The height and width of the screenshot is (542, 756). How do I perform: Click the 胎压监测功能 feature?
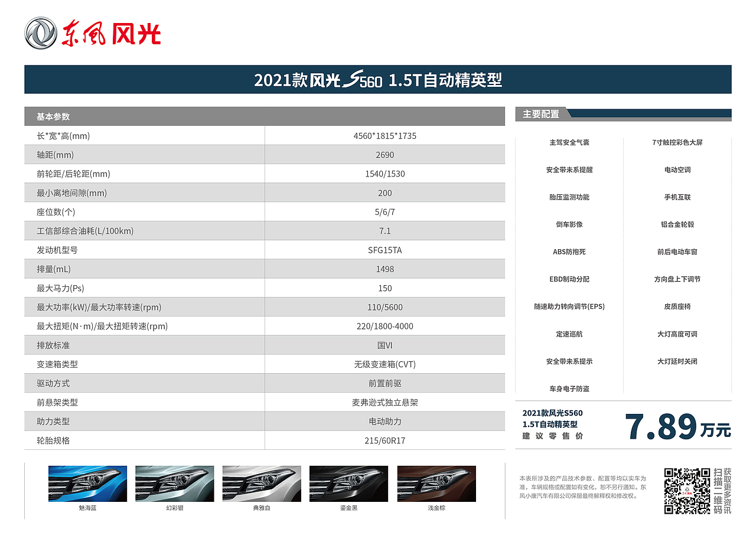point(569,197)
